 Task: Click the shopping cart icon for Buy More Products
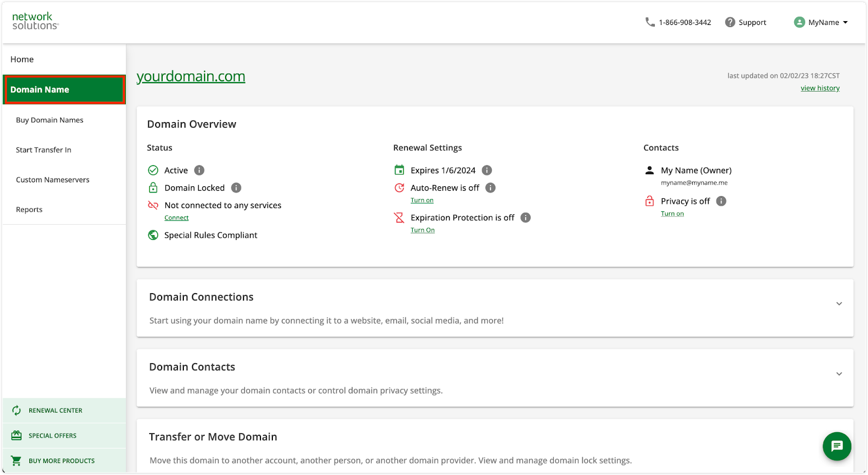(x=17, y=460)
